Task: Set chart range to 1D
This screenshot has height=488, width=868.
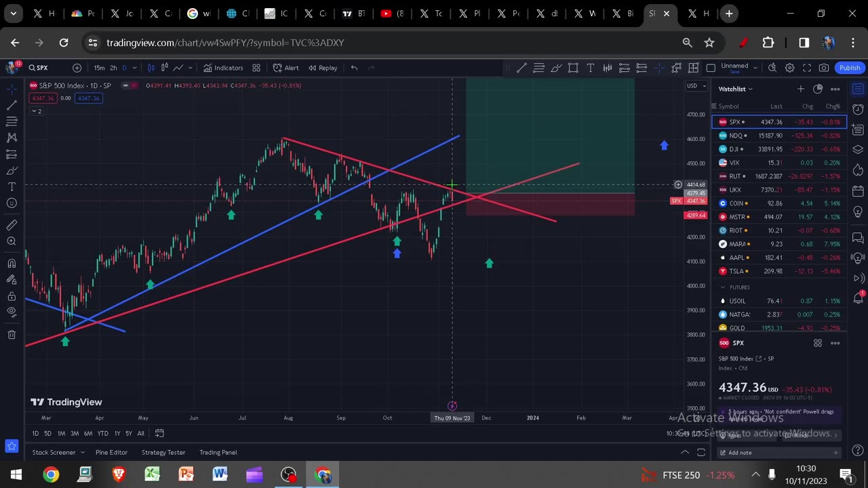Action: [35, 433]
